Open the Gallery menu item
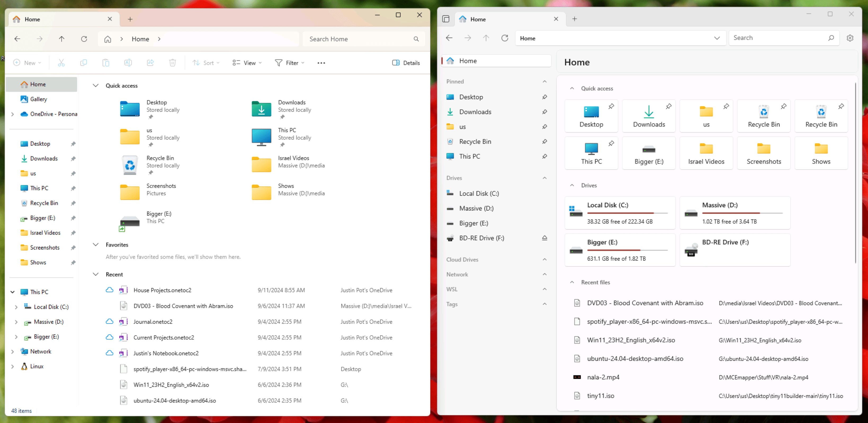This screenshot has width=868, height=423. click(x=39, y=99)
